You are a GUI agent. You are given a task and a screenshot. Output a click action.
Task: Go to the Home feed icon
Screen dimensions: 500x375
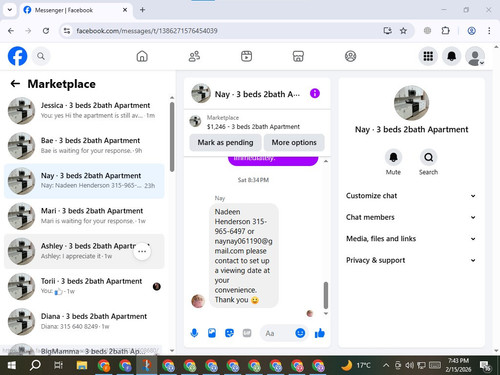pos(142,56)
